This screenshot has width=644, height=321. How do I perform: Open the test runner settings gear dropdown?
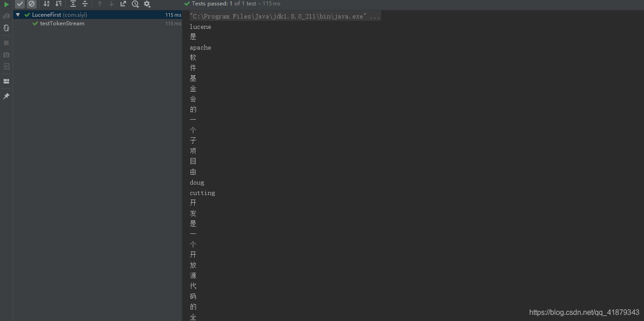point(147,4)
